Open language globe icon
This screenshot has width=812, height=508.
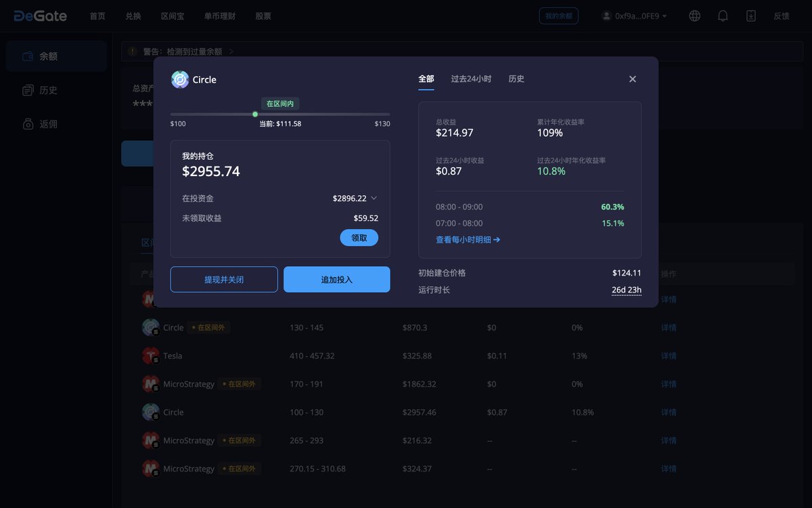[694, 16]
